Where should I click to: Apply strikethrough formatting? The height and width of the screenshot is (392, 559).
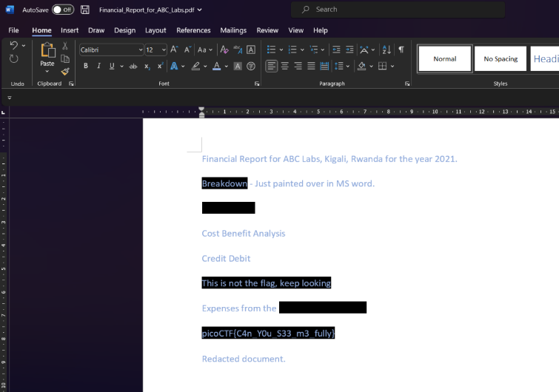(x=133, y=66)
